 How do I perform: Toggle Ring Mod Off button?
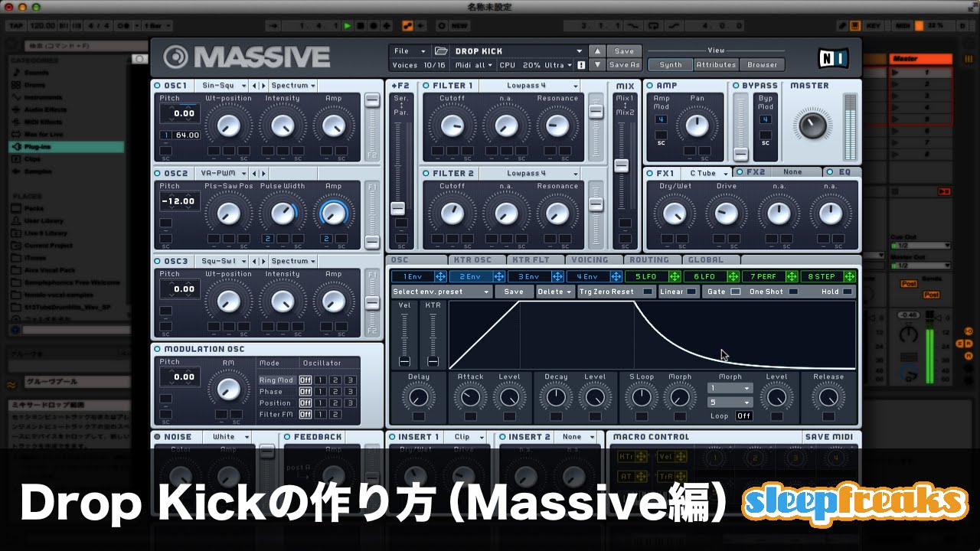click(305, 380)
